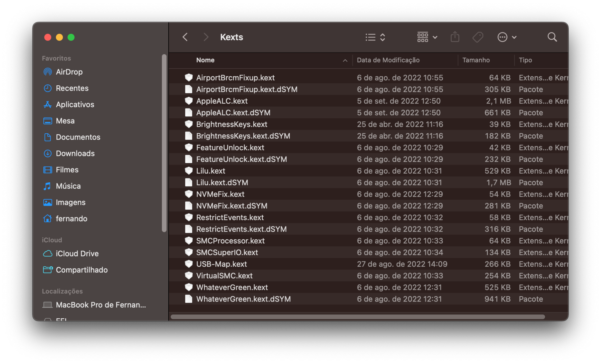Click the sidebar vertical scrollbar
The width and height of the screenshot is (601, 364).
(x=164, y=143)
